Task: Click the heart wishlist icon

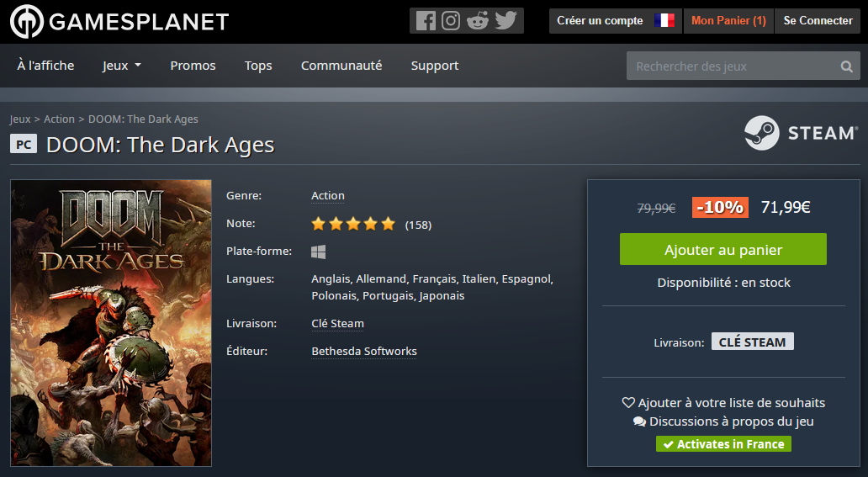Action: 628,403
